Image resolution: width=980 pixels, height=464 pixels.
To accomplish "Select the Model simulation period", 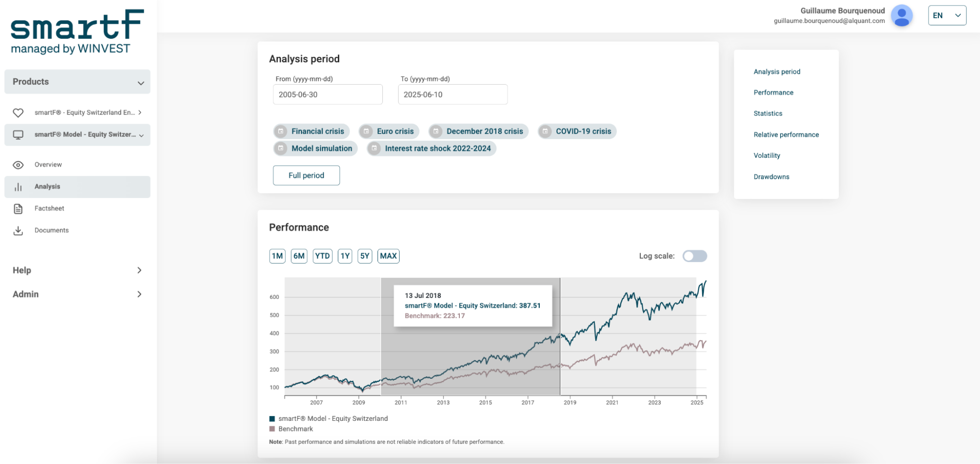I will (x=316, y=148).
